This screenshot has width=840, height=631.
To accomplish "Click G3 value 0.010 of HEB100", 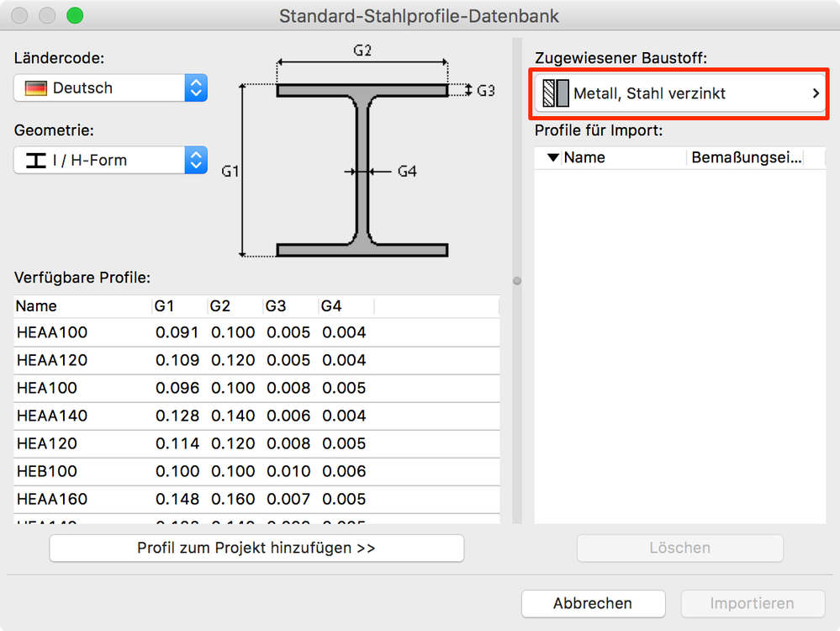I will pyautogui.click(x=288, y=472).
